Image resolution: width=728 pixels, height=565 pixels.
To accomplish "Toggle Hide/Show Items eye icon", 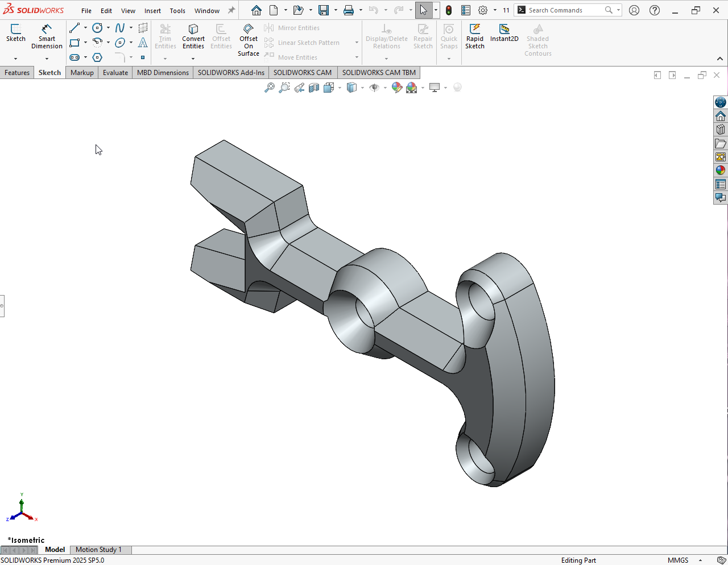I will coord(374,88).
